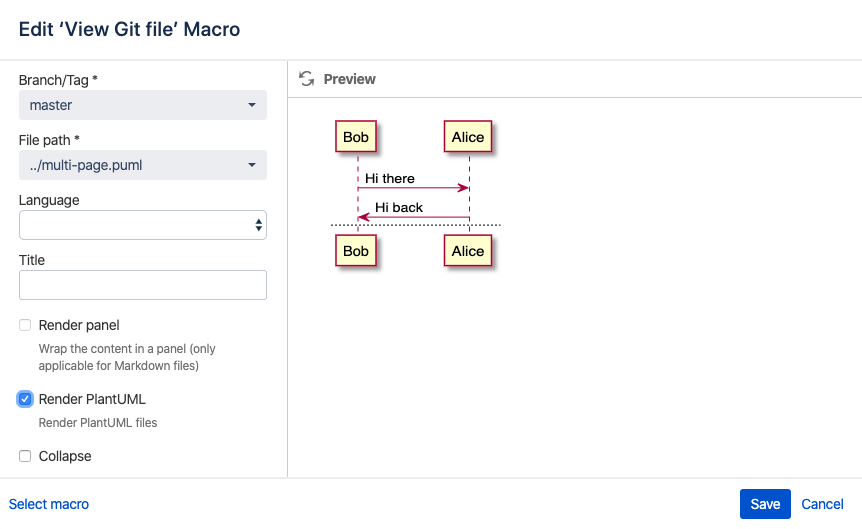The image size is (862, 529).
Task: Toggle the Collapse checkbox
Action: pos(25,456)
